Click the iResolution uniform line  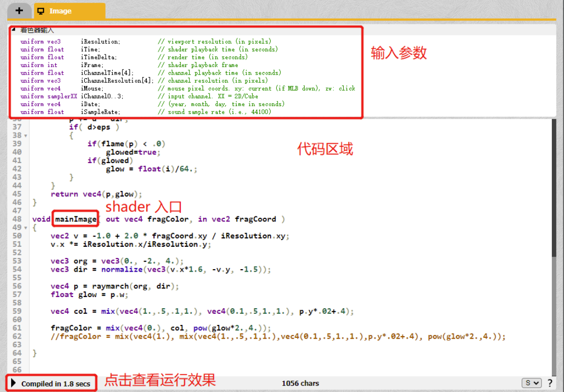146,41
